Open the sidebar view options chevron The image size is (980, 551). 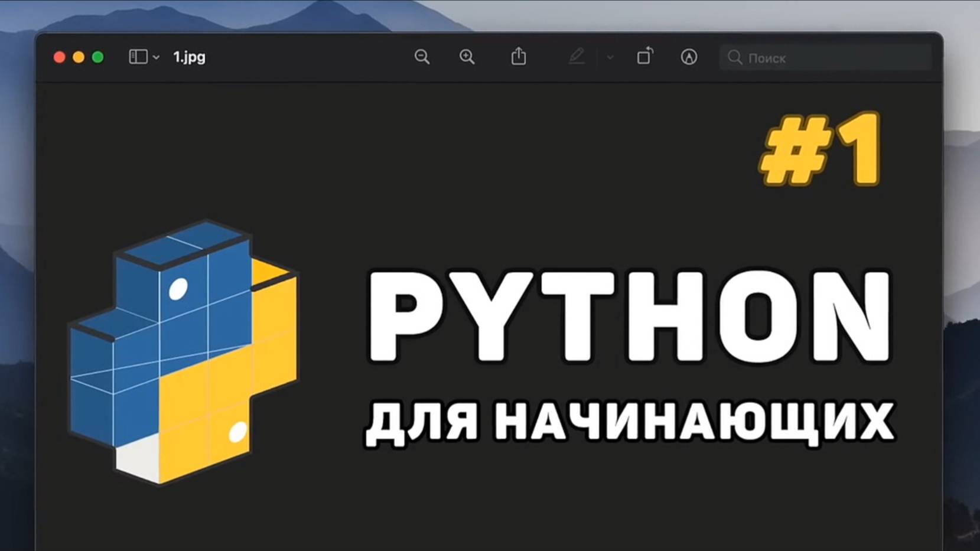pyautogui.click(x=156, y=57)
